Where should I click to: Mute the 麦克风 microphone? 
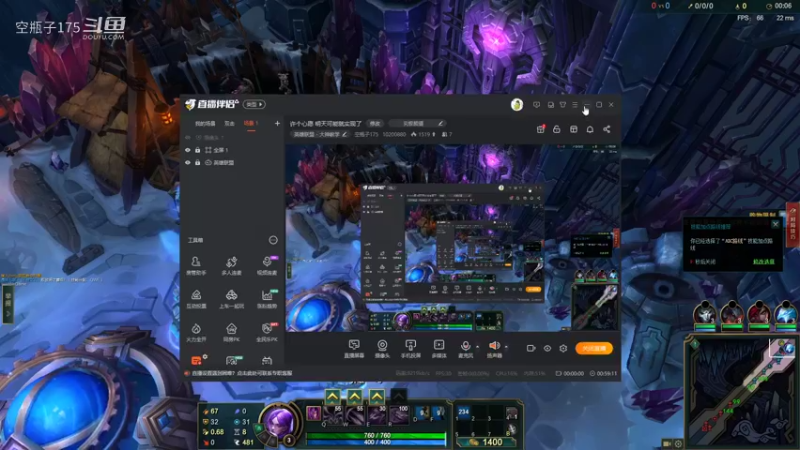(465, 349)
